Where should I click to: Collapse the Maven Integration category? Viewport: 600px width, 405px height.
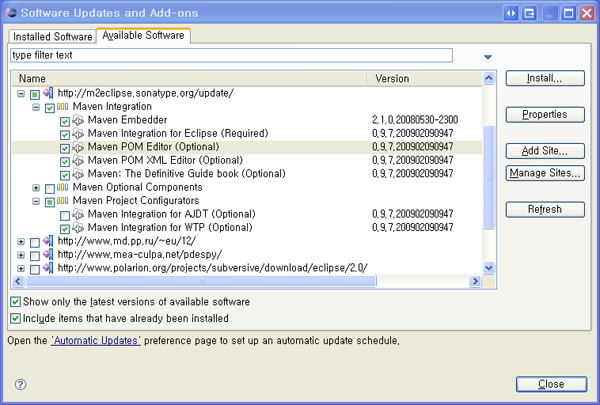point(36,107)
